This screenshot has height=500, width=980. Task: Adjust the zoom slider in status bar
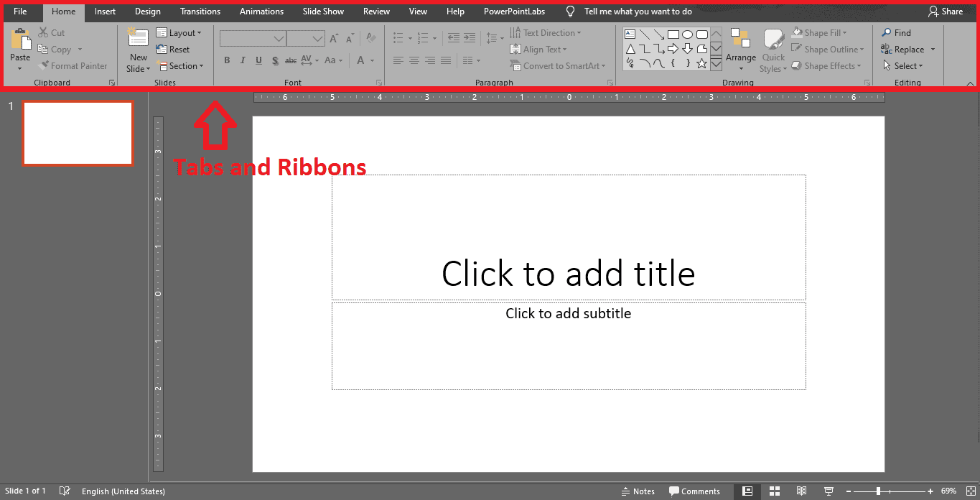point(878,491)
